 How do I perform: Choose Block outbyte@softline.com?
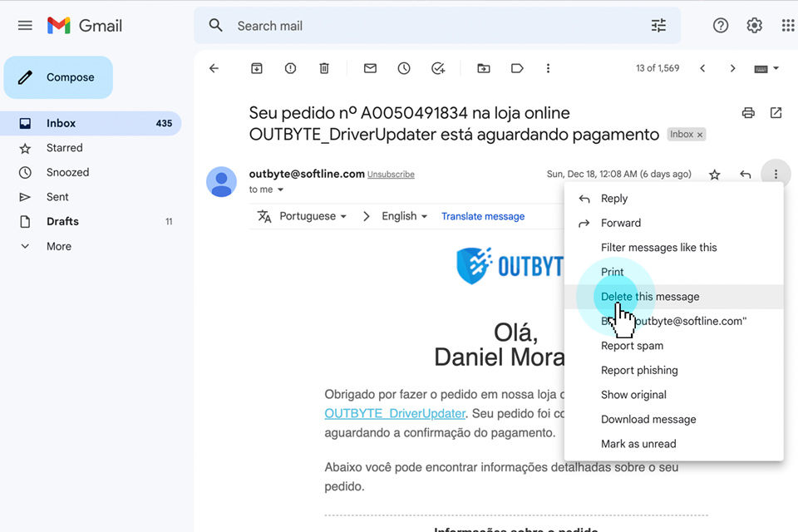click(x=673, y=321)
